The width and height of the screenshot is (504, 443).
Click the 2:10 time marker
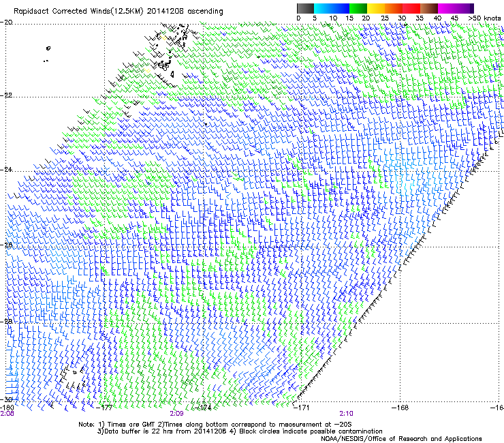coord(346,414)
